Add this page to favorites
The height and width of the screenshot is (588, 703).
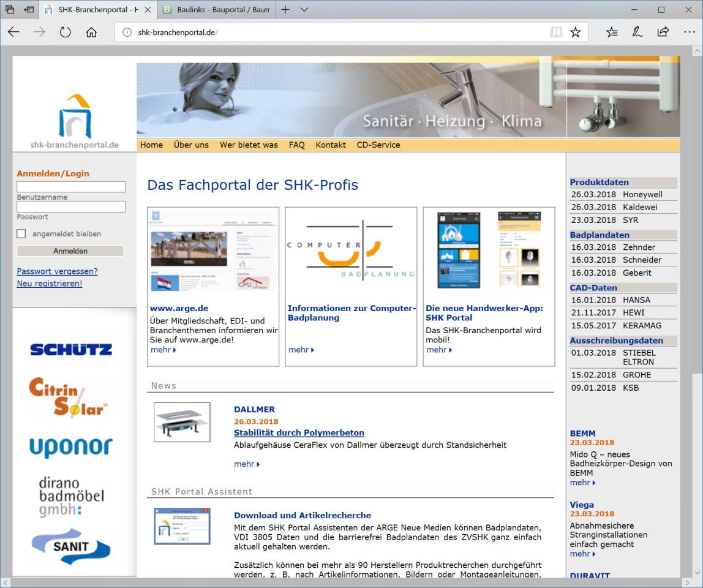pos(575,32)
